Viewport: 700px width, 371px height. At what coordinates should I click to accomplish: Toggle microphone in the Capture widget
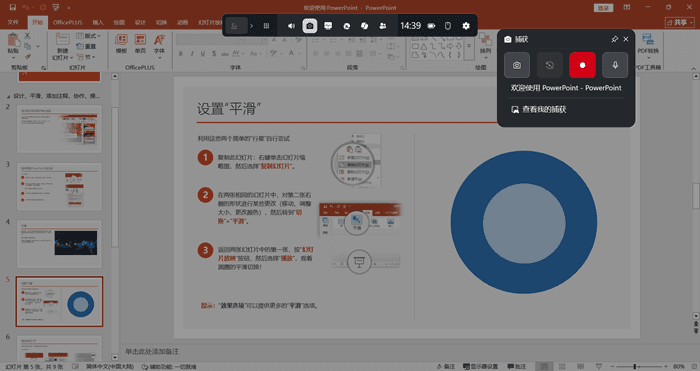(x=615, y=65)
